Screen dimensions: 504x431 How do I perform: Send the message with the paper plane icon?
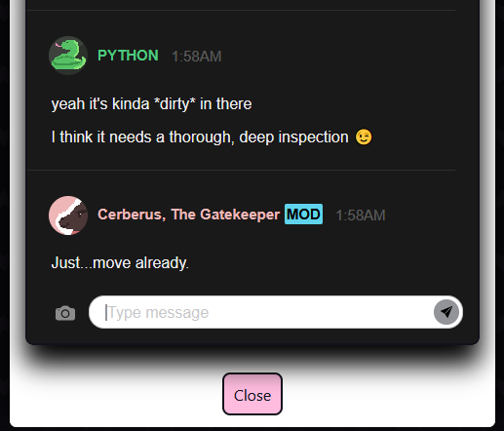click(446, 312)
